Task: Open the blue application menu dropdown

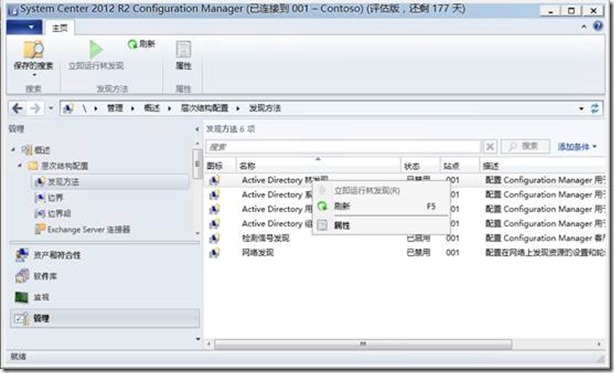Action: (24, 27)
